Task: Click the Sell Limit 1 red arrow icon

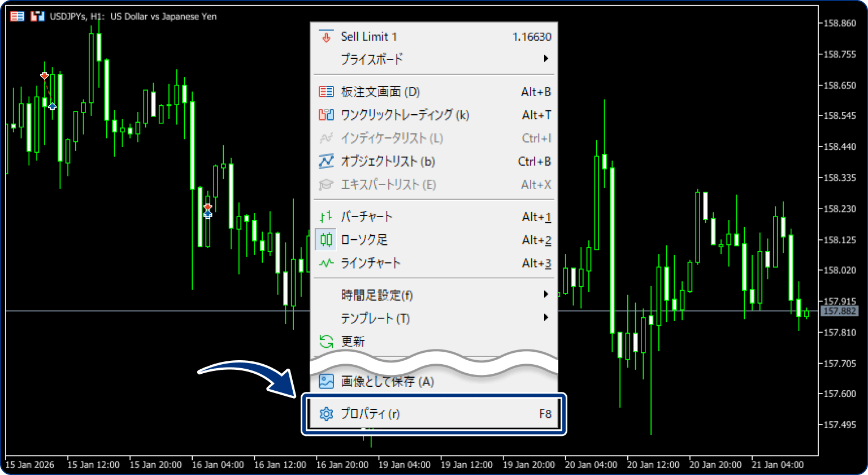Action: pyautogui.click(x=326, y=36)
